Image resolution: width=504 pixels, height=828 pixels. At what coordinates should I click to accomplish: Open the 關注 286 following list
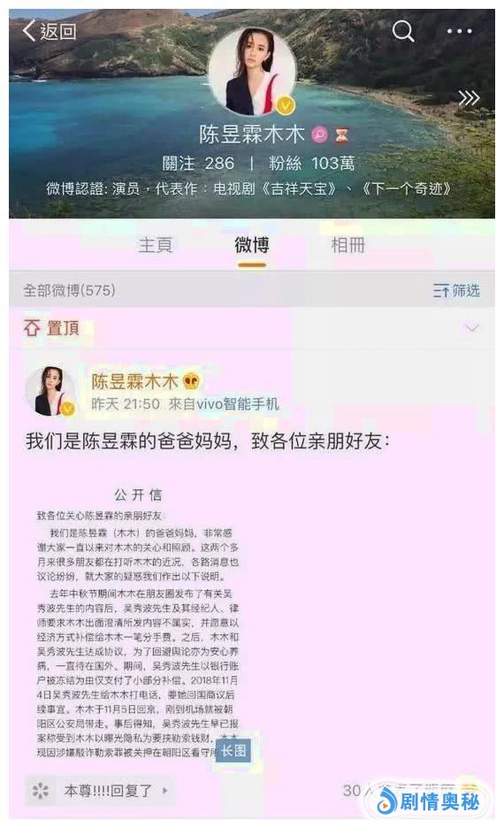pyautogui.click(x=198, y=164)
